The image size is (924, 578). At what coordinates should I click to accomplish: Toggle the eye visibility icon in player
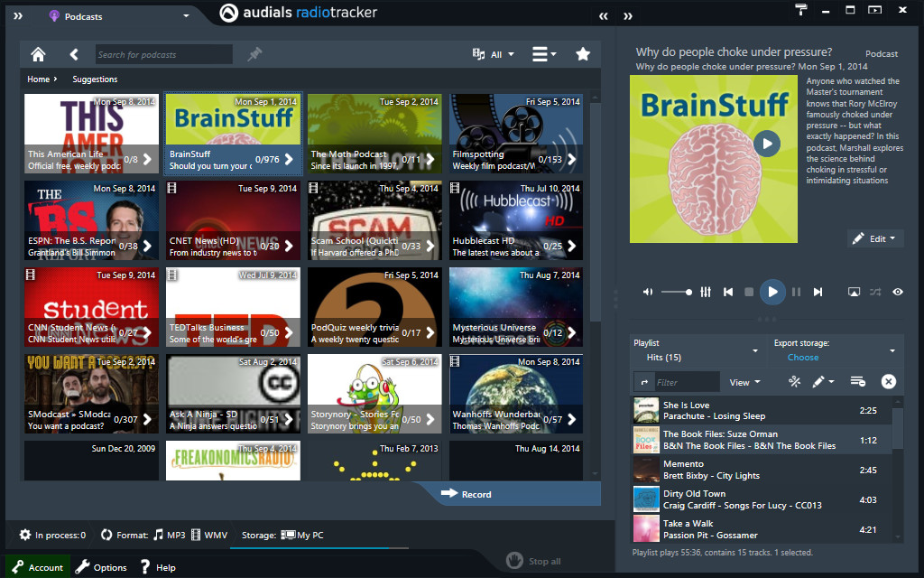898,292
